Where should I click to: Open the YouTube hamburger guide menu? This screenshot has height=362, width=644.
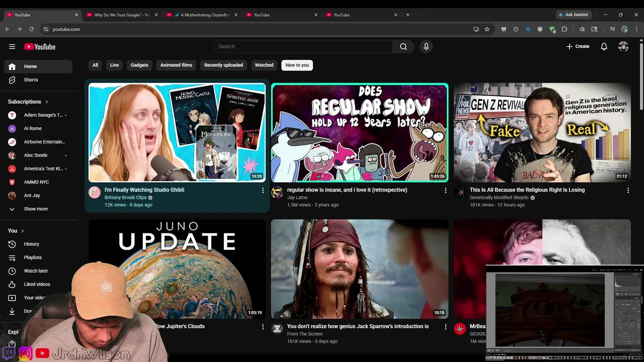(12, 47)
